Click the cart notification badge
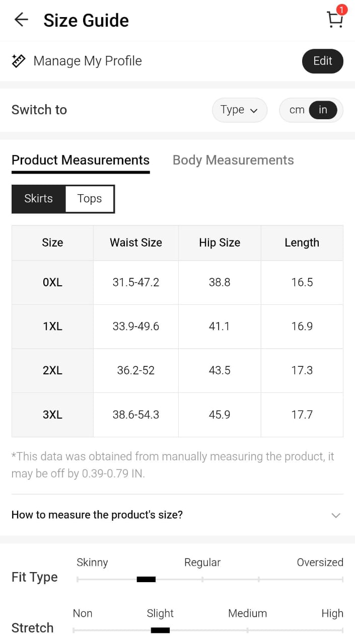Image resolution: width=355 pixels, height=644 pixels. (x=342, y=10)
